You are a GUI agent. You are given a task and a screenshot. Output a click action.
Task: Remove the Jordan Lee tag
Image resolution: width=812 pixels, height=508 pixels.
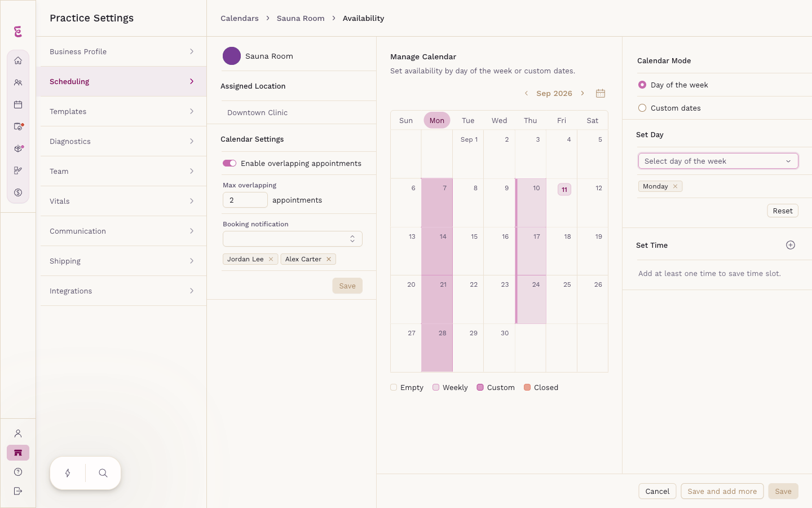coord(271,259)
